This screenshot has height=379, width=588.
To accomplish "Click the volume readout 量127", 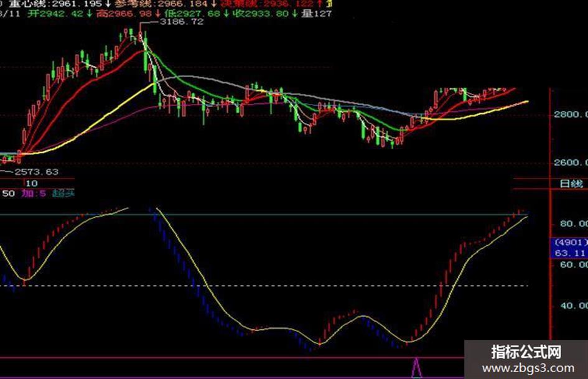I will click(317, 14).
